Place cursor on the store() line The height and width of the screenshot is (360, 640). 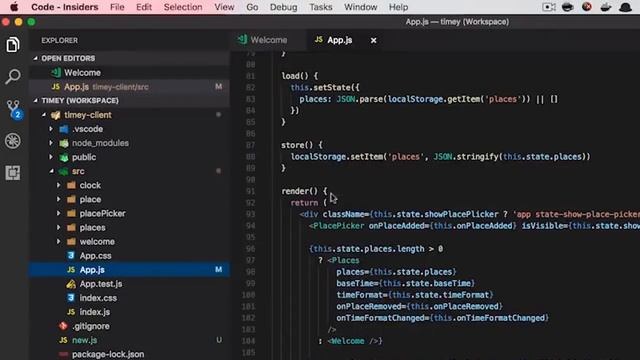point(302,145)
